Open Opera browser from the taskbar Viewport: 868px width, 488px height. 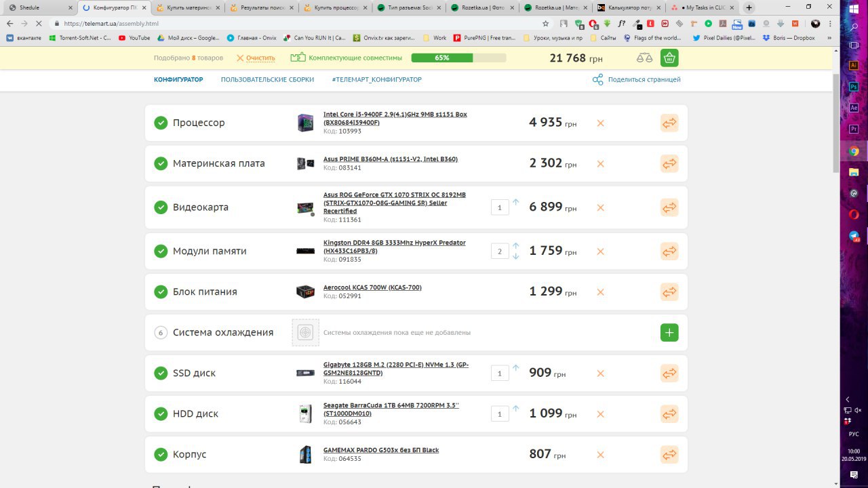tap(854, 214)
